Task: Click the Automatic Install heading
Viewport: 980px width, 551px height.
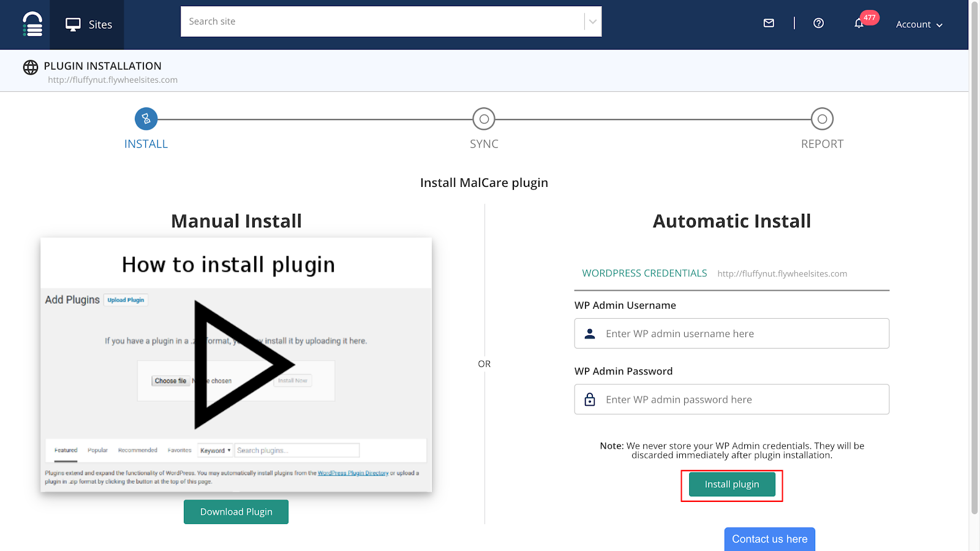Action: point(732,221)
